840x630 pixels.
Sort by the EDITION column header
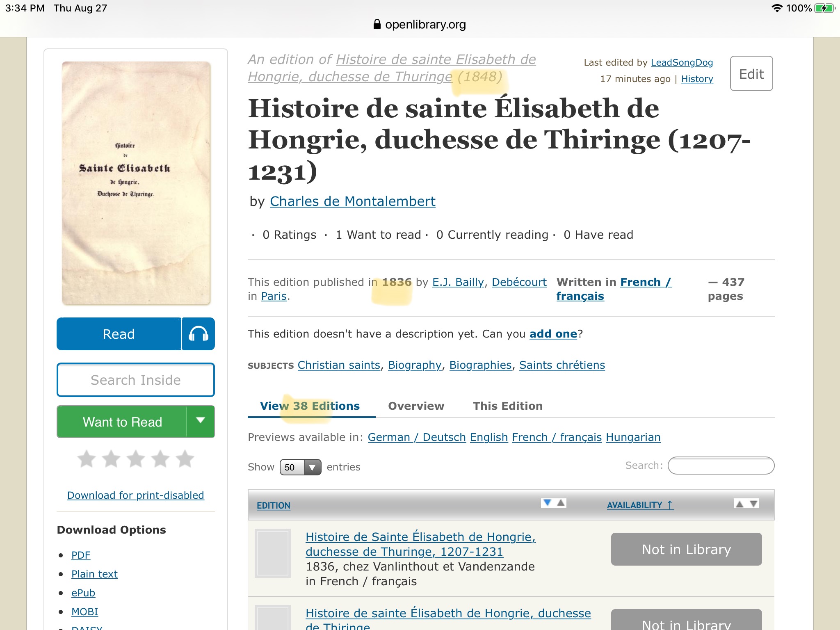point(274,505)
